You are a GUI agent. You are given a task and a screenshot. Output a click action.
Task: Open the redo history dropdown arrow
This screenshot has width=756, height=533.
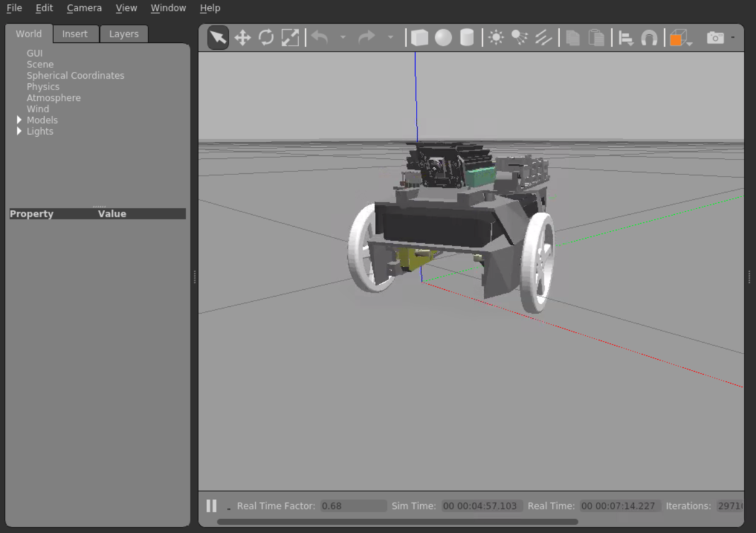point(390,38)
